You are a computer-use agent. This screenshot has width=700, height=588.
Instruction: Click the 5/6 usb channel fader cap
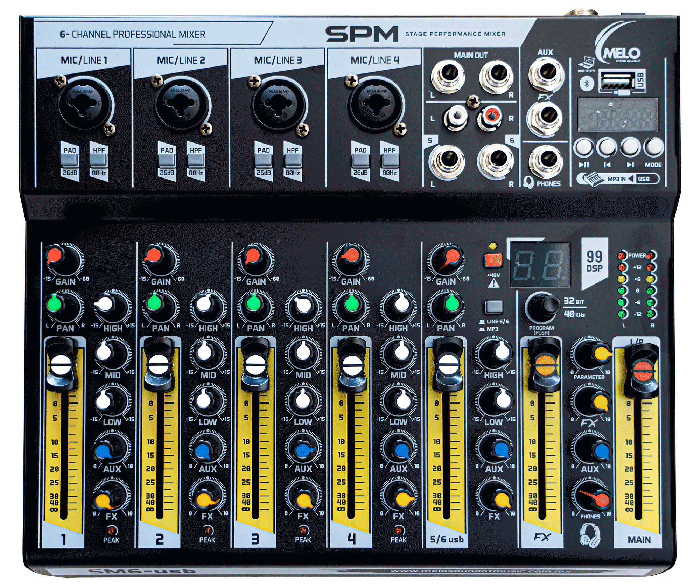coord(448,365)
